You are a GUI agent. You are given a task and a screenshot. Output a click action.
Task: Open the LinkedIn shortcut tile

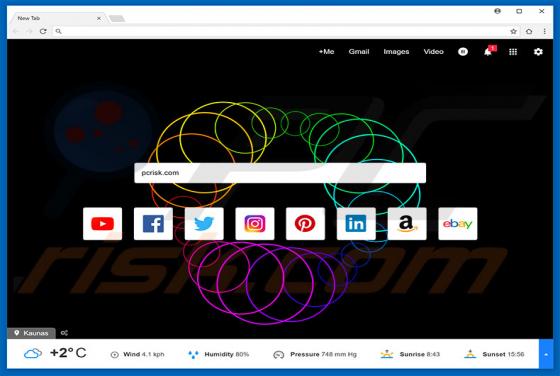click(x=356, y=224)
